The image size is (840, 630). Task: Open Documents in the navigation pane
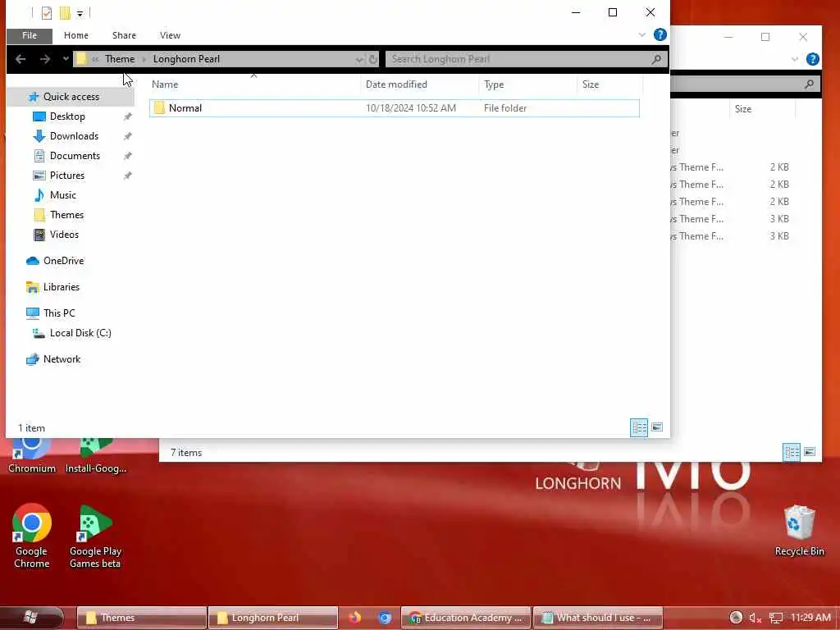(x=75, y=156)
